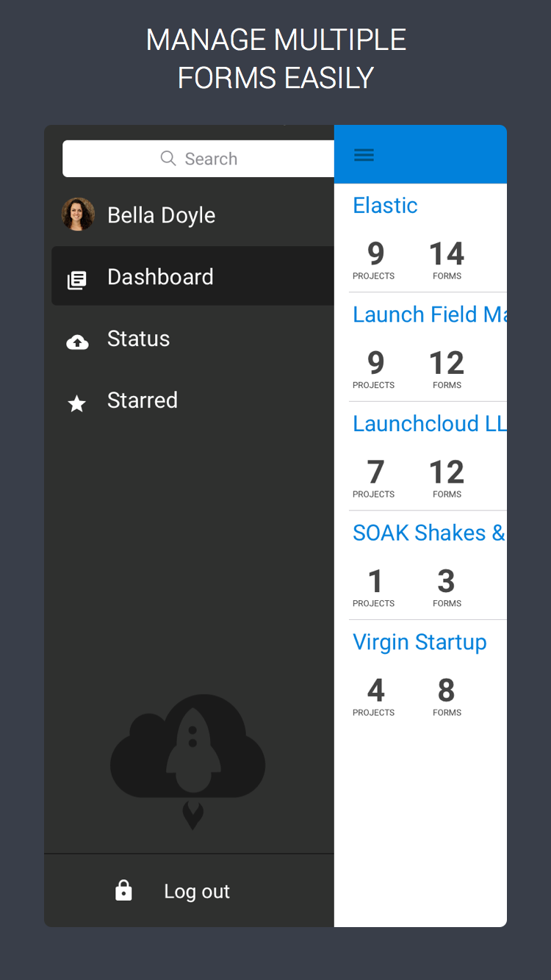Click the Log out button
This screenshot has height=980, width=551.
pos(196,890)
